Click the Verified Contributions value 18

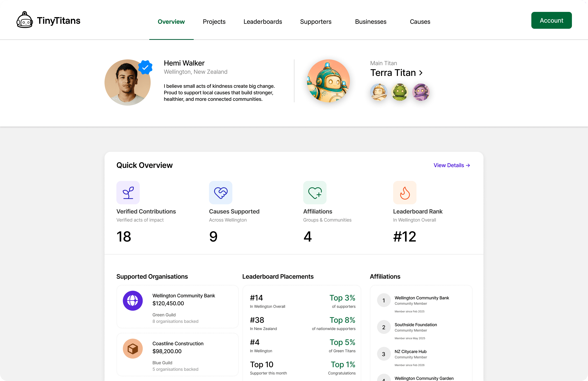pos(124,236)
